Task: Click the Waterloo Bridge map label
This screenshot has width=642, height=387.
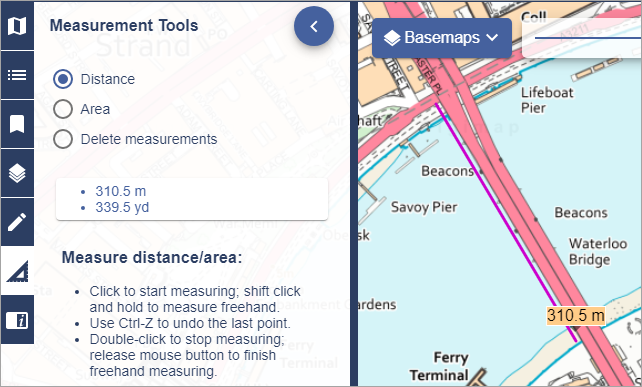Action: tap(597, 251)
